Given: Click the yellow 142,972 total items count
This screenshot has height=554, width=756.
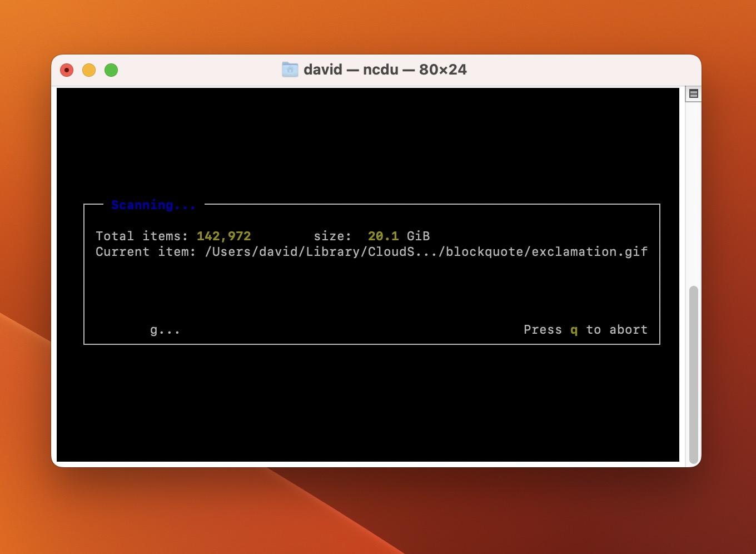Looking at the screenshot, I should (x=223, y=236).
